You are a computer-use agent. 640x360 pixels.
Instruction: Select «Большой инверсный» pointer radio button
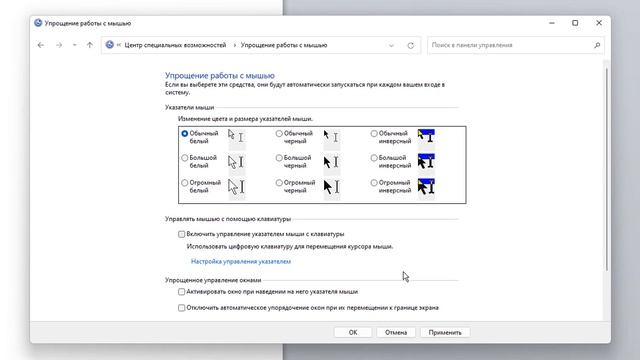click(x=374, y=158)
